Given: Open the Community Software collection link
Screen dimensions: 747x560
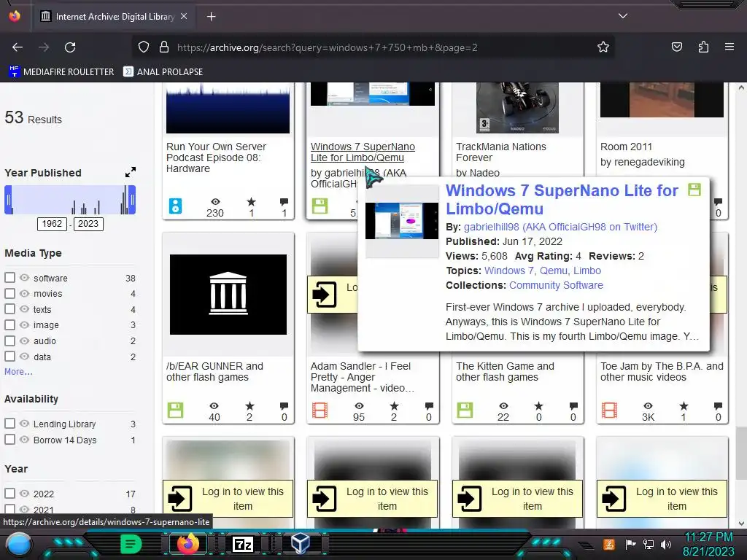Looking at the screenshot, I should (x=556, y=285).
